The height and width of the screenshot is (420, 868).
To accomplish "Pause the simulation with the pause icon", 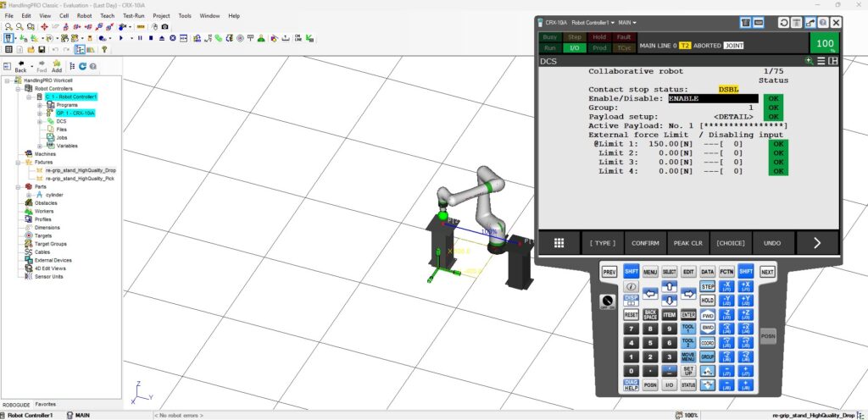I will click(x=140, y=38).
